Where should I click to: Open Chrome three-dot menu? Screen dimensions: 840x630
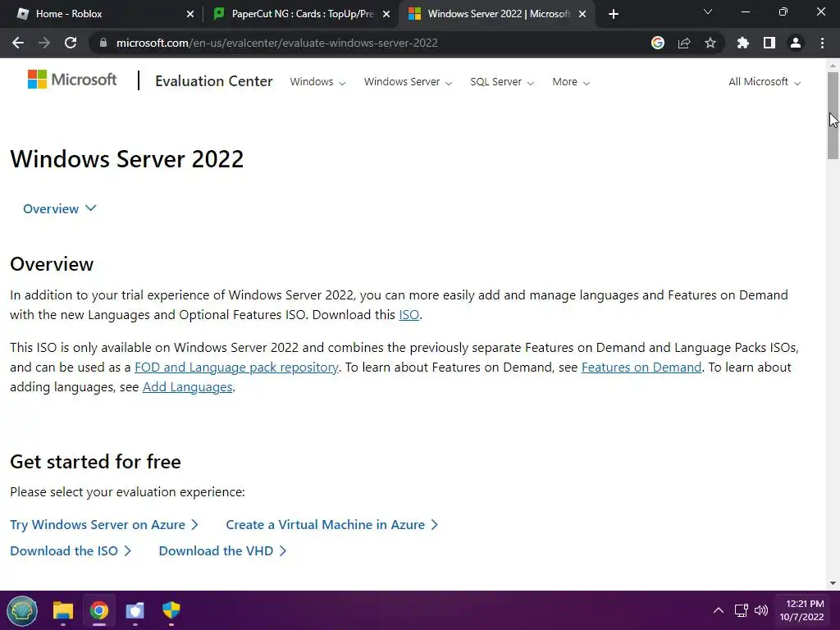click(822, 43)
